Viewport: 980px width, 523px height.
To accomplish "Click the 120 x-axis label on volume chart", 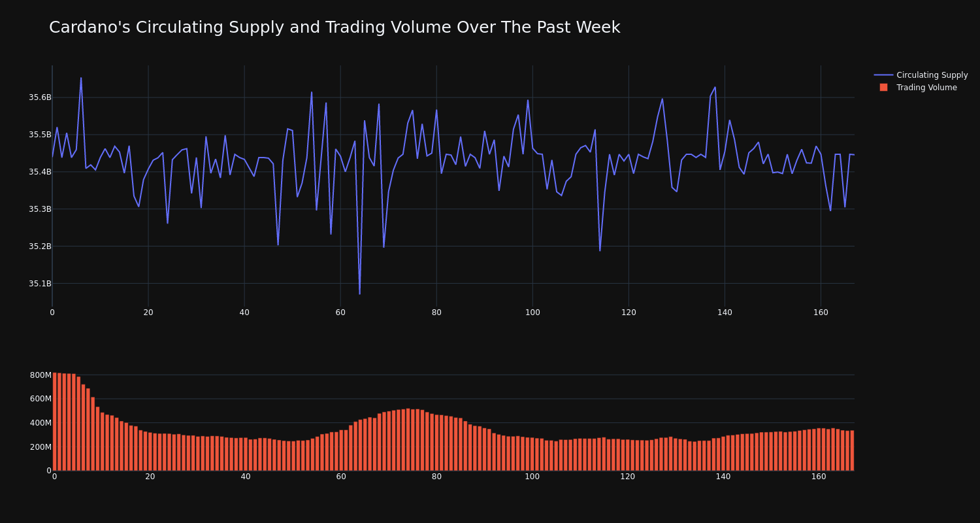I will 628,477.
